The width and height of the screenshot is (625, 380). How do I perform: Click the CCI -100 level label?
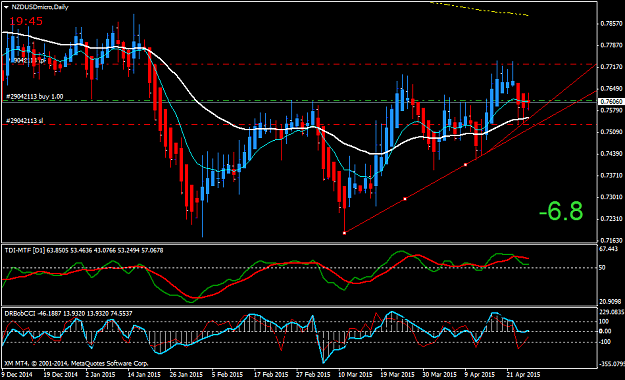[x=604, y=342]
